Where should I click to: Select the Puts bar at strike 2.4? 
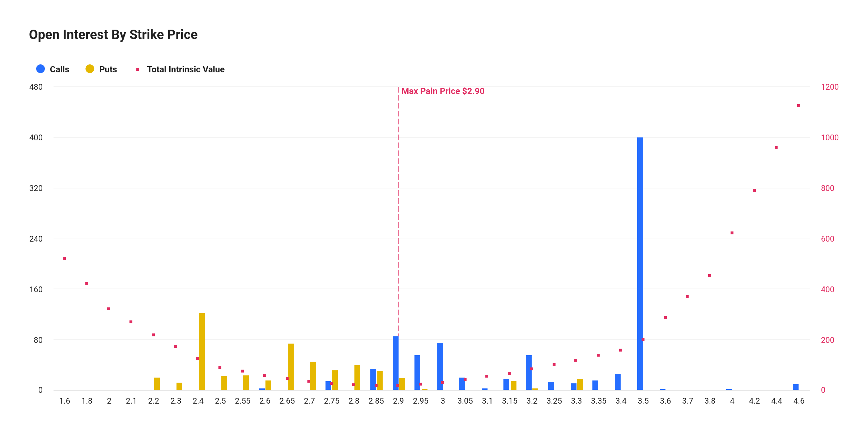click(202, 352)
